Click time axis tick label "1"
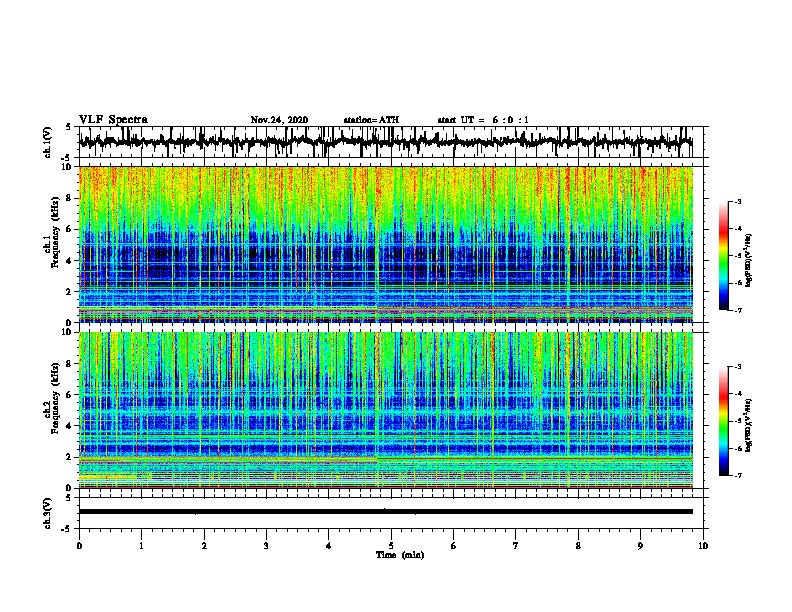The width and height of the screenshot is (792, 612). [x=141, y=546]
